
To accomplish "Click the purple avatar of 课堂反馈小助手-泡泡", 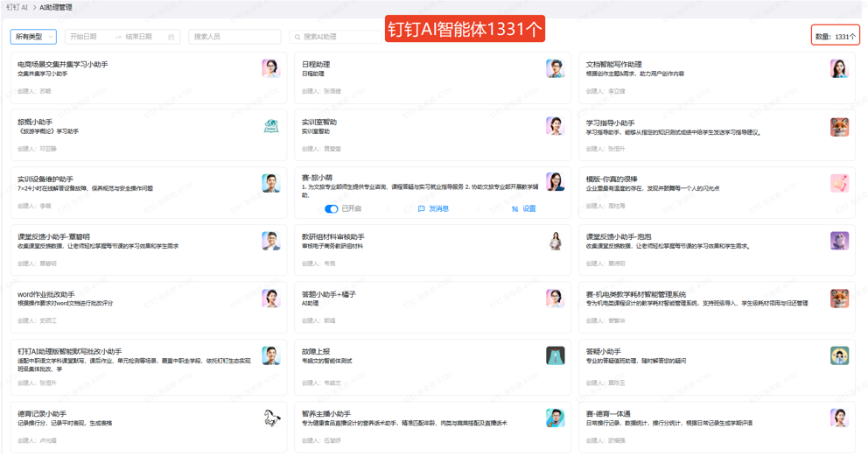I will tap(839, 241).
